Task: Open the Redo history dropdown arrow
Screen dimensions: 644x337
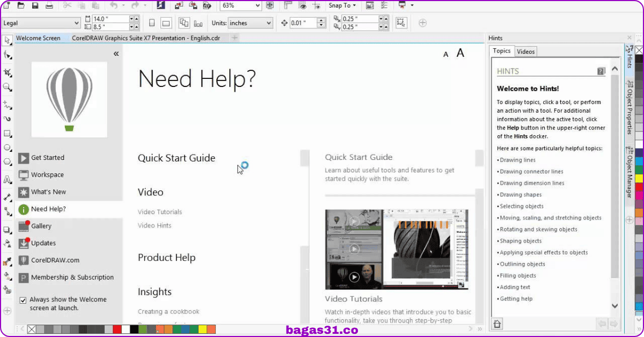Action: click(x=145, y=5)
